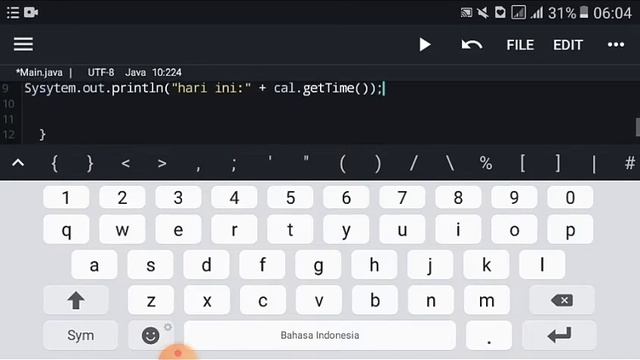Tap the signal strength status icon
This screenshot has height=360, width=640.
(x=537, y=13)
